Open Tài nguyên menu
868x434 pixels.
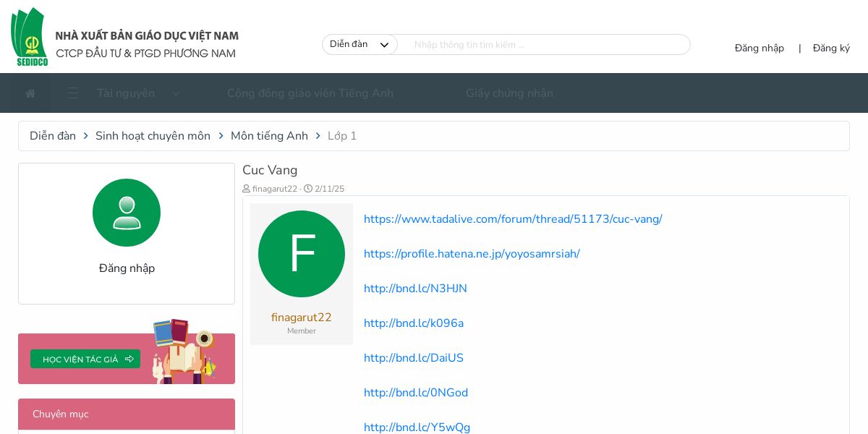[126, 93]
